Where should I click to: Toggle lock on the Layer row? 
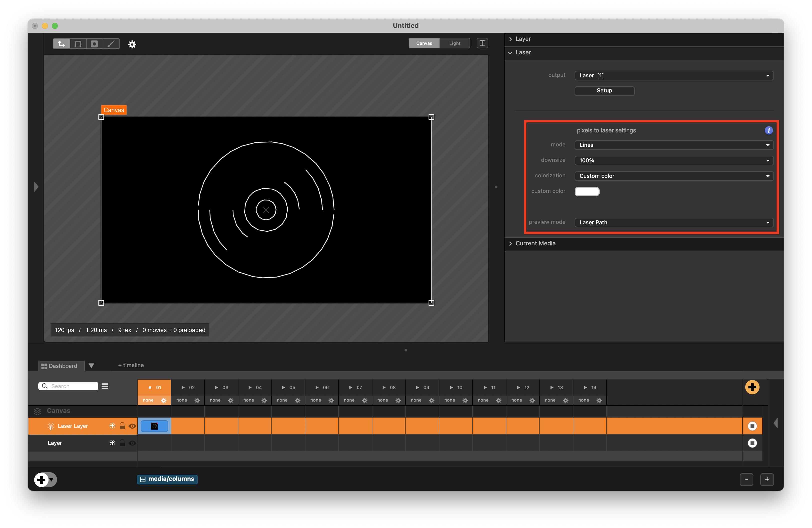(x=122, y=443)
